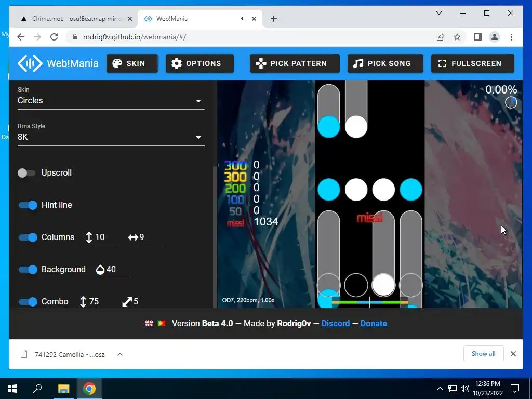Click the Columns horizontal width arrow icon
Image resolution: width=532 pixels, height=399 pixels.
pyautogui.click(x=133, y=237)
